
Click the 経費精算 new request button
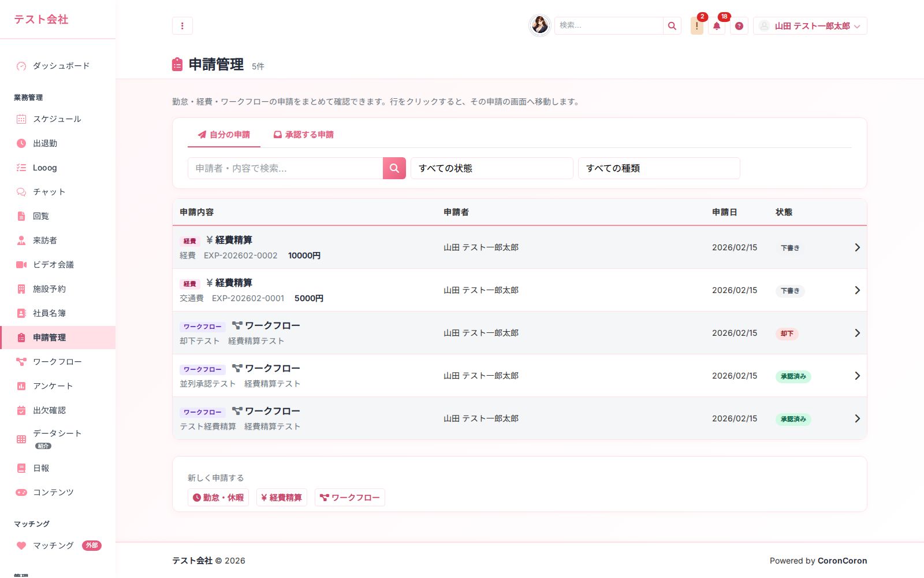[x=282, y=498]
